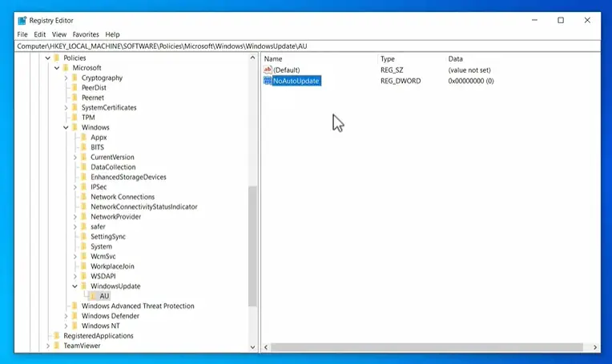Select the SystemCertificates key label

click(x=109, y=107)
